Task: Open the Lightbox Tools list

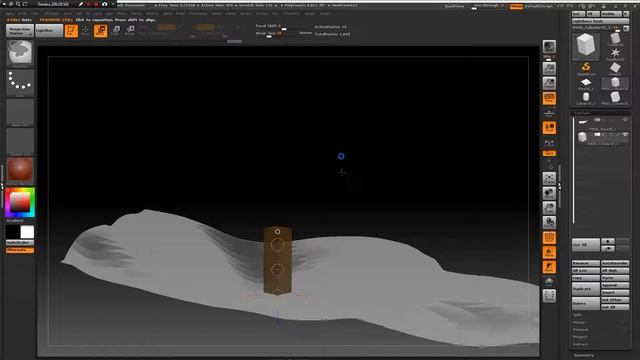Action: 600,21
